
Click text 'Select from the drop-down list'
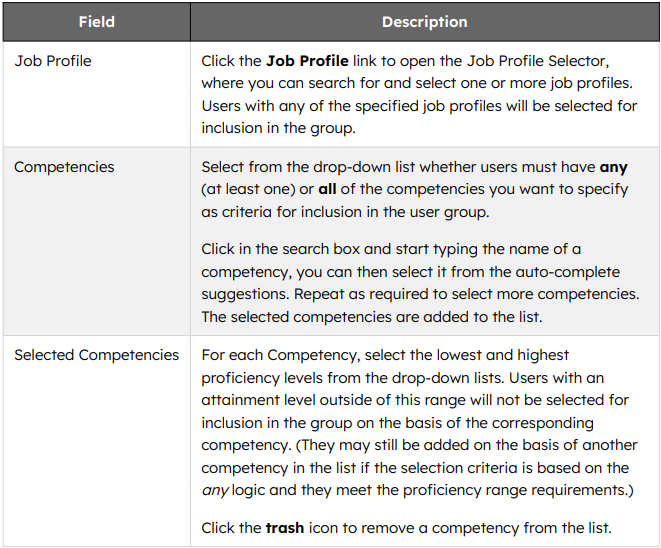[308, 167]
